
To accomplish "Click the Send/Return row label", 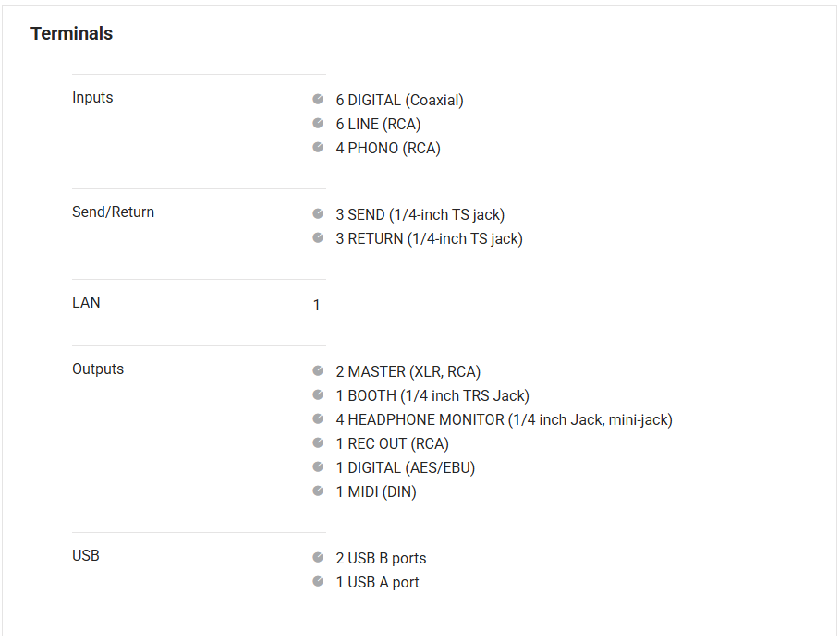I will (113, 212).
